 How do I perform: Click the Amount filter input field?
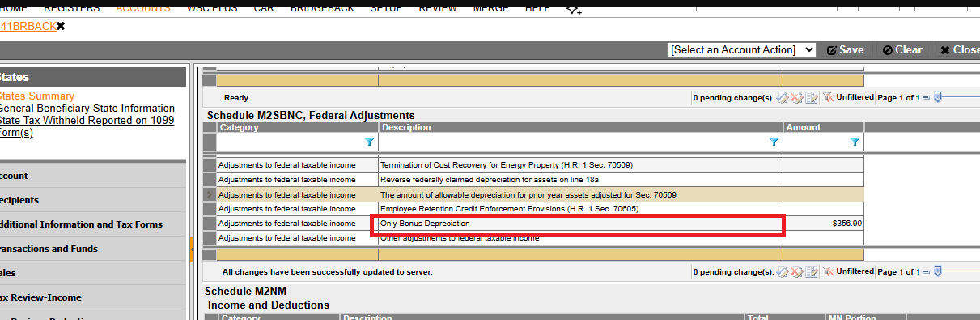coord(816,142)
